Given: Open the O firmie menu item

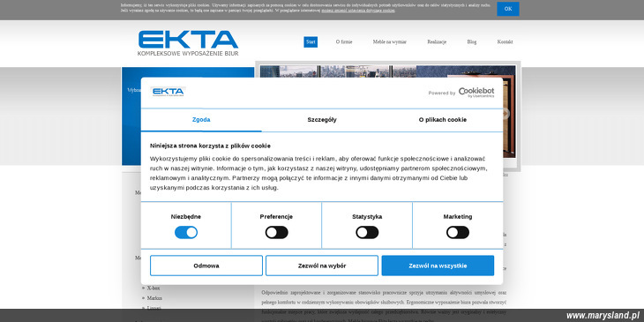Looking at the screenshot, I should pyautogui.click(x=344, y=41).
